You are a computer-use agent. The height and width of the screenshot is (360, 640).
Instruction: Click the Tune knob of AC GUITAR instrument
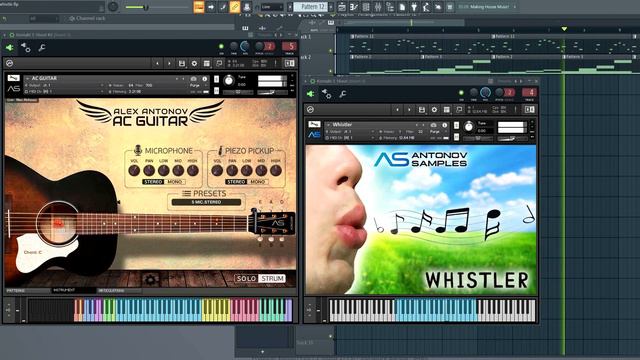coord(229,80)
